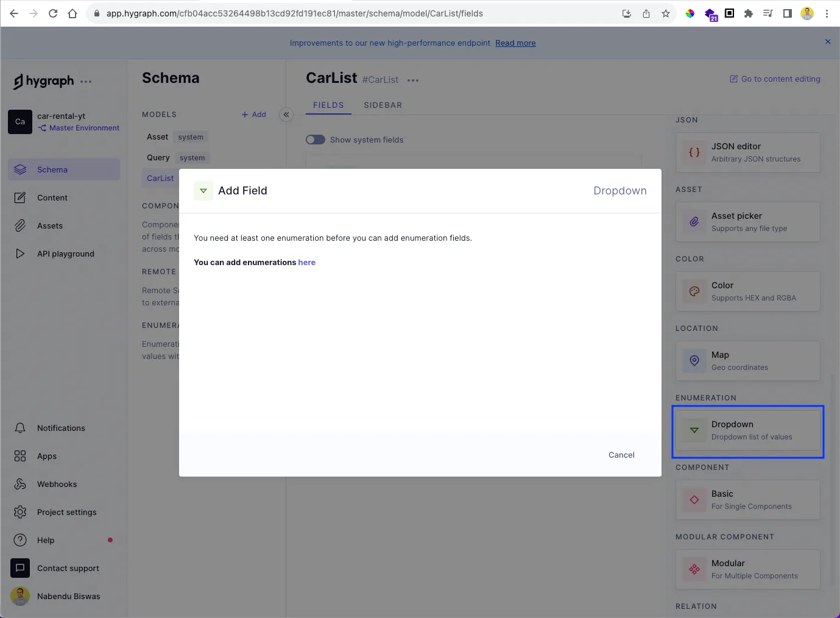The width and height of the screenshot is (840, 618).
Task: Click car-rental-yt project name
Action: 61,116
